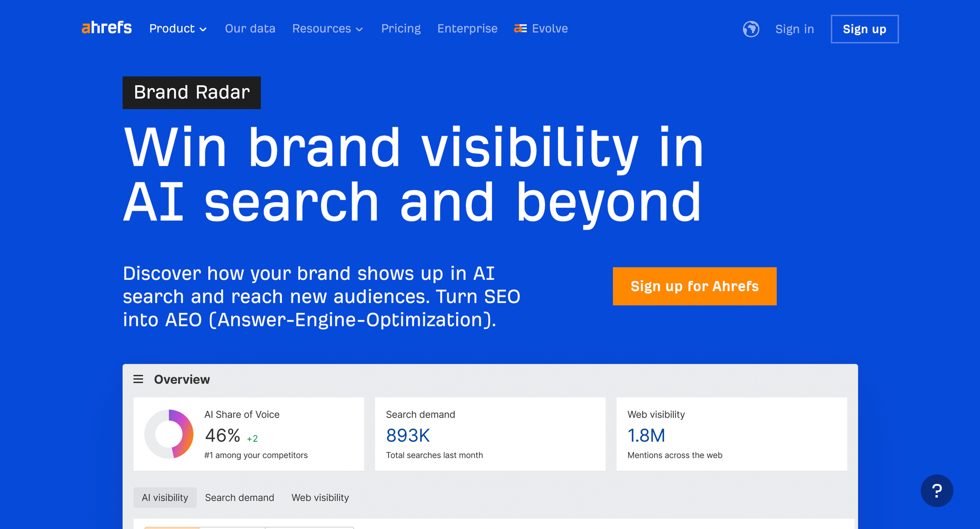Image resolution: width=980 pixels, height=529 pixels.
Task: Click the 46% share value
Action: [222, 435]
